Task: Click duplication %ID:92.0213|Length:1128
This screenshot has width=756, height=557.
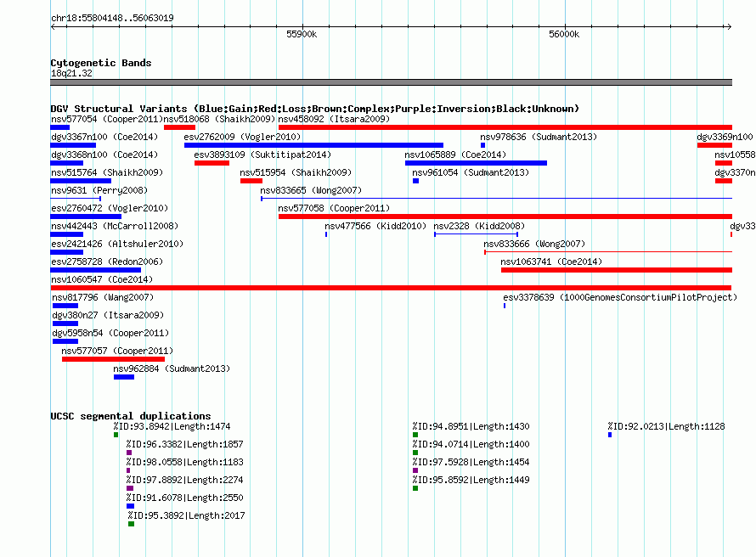Action: tap(666, 426)
